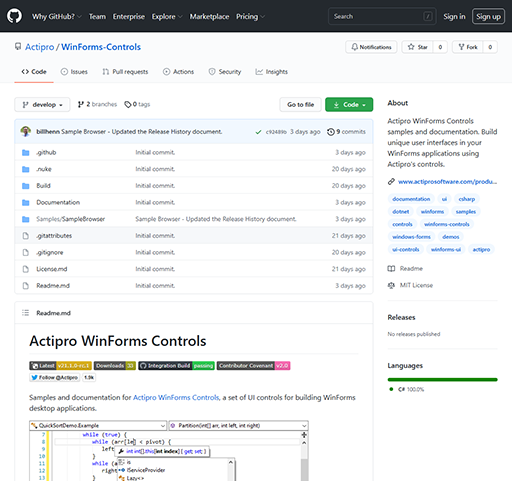Click the documentation topic tag
This screenshot has width=512, height=481.
tap(411, 199)
